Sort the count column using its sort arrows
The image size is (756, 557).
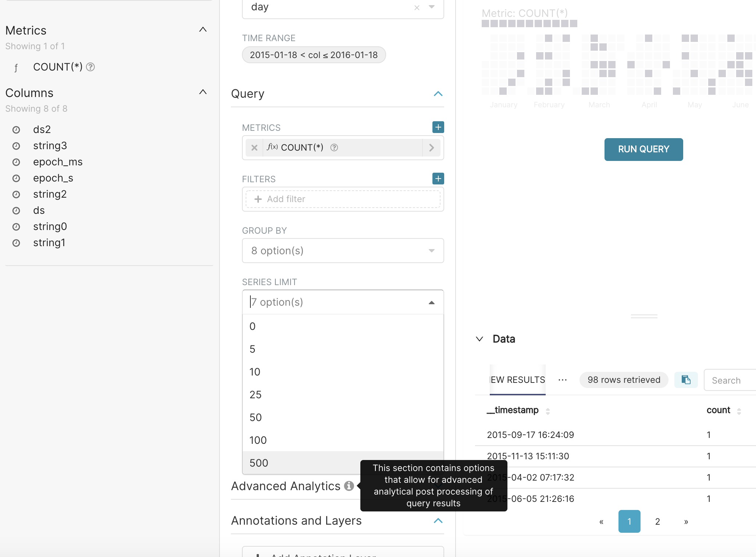(x=740, y=412)
